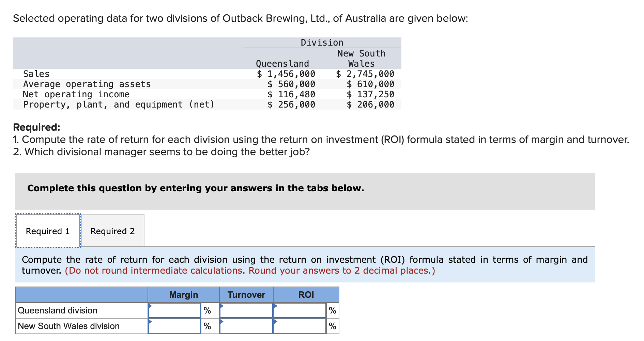
Task: Click the Turnover input for New South Wales division
Action: (247, 326)
